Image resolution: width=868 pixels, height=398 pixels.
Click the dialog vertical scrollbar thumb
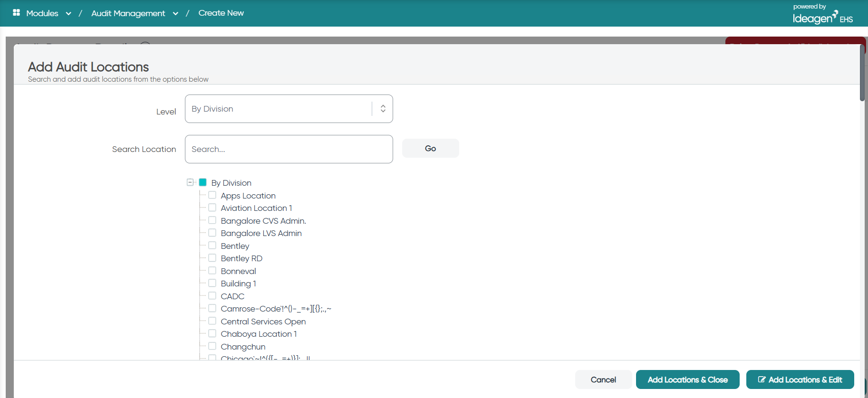click(x=862, y=73)
